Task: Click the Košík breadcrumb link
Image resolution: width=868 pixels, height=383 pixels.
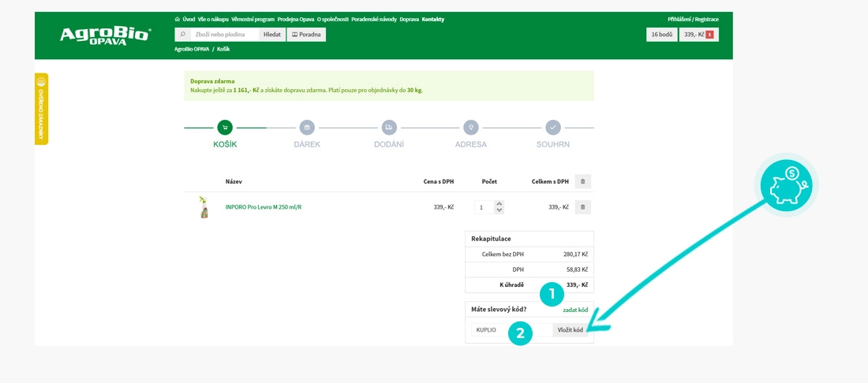Action: tap(223, 49)
